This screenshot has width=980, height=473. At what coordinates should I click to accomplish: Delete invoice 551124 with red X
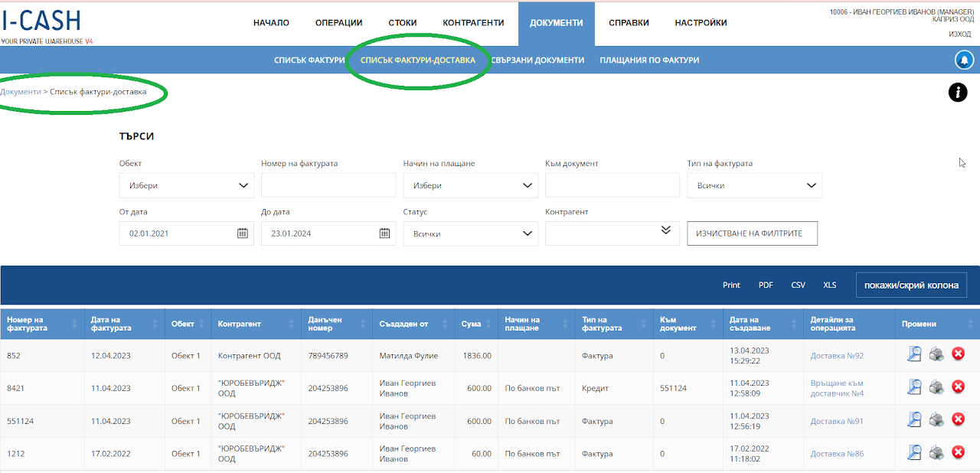pyautogui.click(x=958, y=419)
